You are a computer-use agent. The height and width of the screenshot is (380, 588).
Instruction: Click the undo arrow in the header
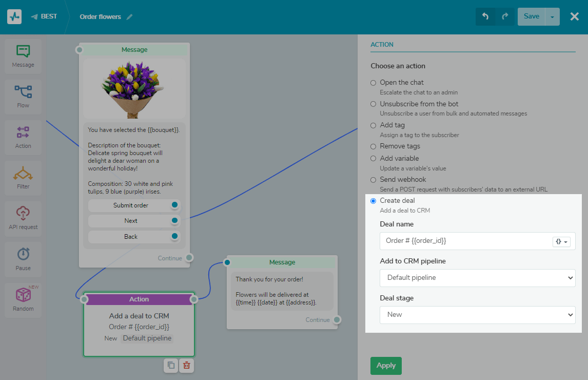pos(485,16)
